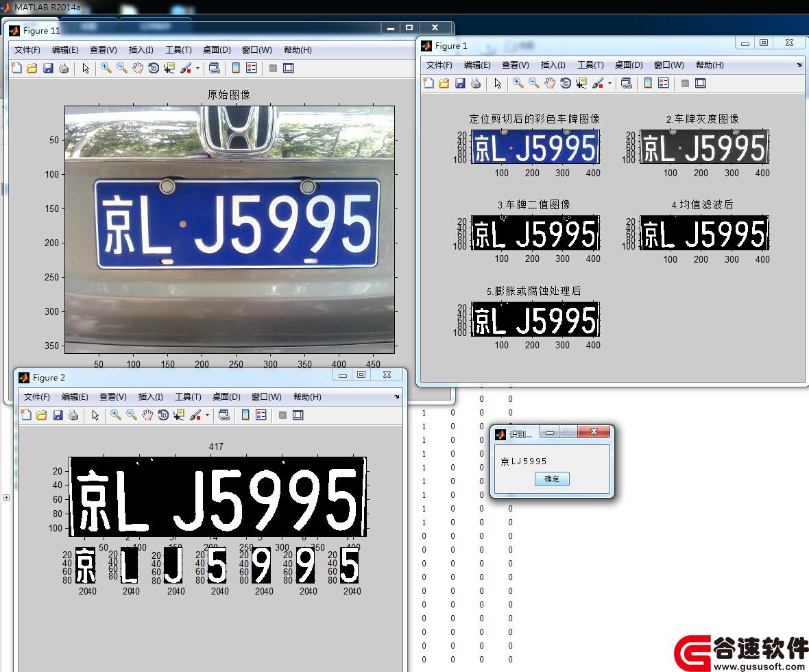The height and width of the screenshot is (672, 809).
Task: Insert legend in Figure 2
Action: 261,415
